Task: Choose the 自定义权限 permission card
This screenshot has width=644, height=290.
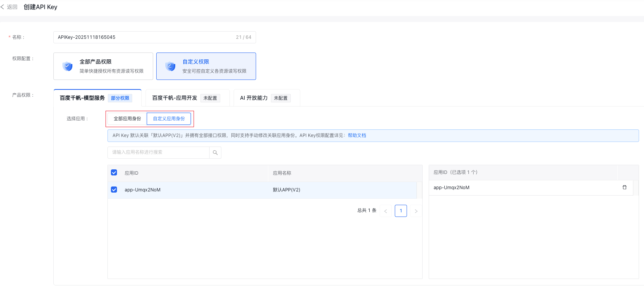Action: click(206, 66)
